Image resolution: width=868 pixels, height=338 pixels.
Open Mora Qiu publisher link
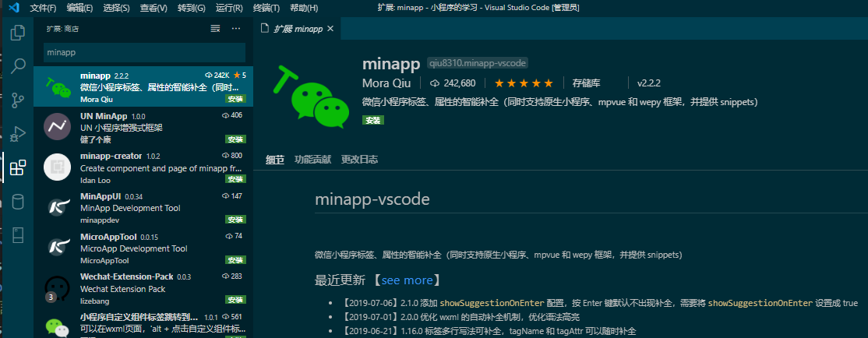[x=386, y=83]
